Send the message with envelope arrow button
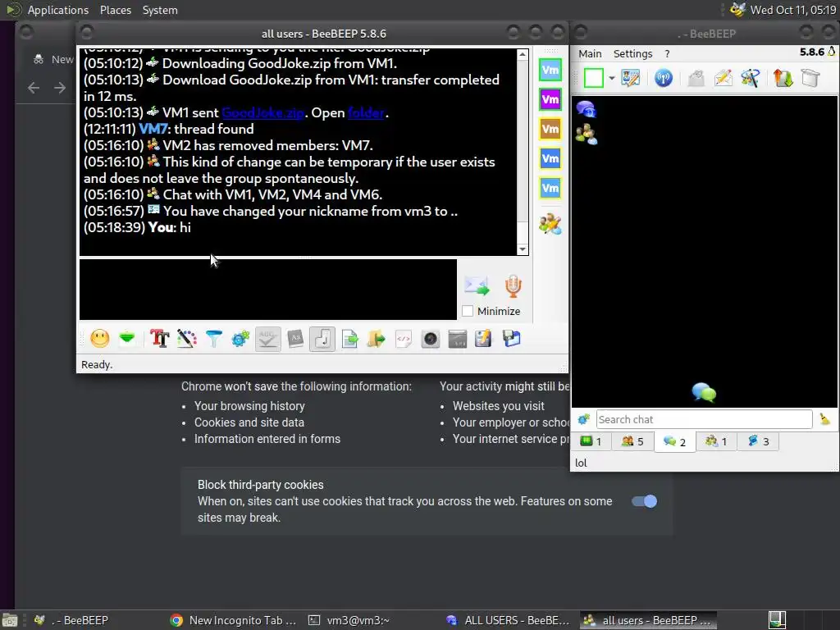 pos(477,286)
